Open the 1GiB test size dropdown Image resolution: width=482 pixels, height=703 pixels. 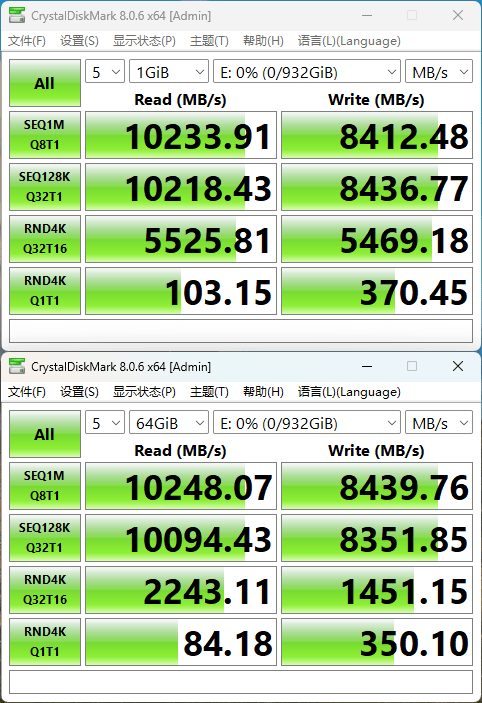(x=169, y=72)
